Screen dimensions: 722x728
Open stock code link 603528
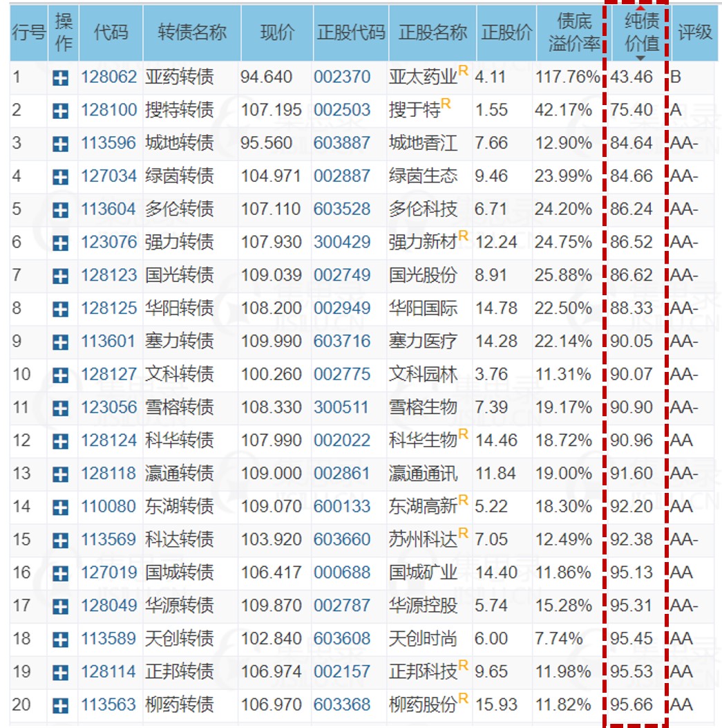coord(342,209)
